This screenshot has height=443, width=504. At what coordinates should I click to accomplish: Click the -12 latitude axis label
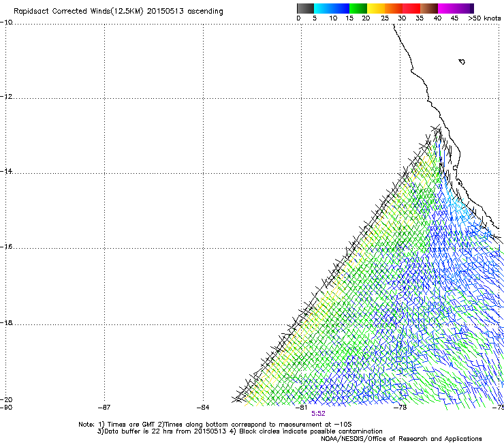[6, 97]
